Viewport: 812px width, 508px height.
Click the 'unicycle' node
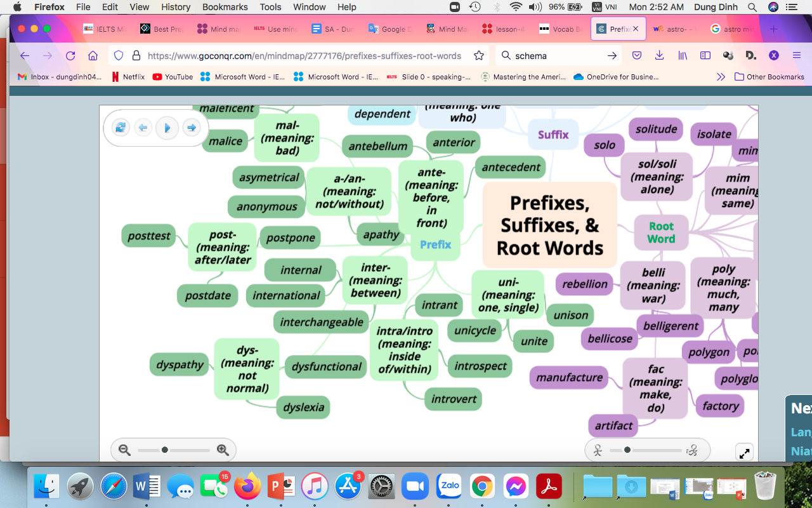(475, 331)
